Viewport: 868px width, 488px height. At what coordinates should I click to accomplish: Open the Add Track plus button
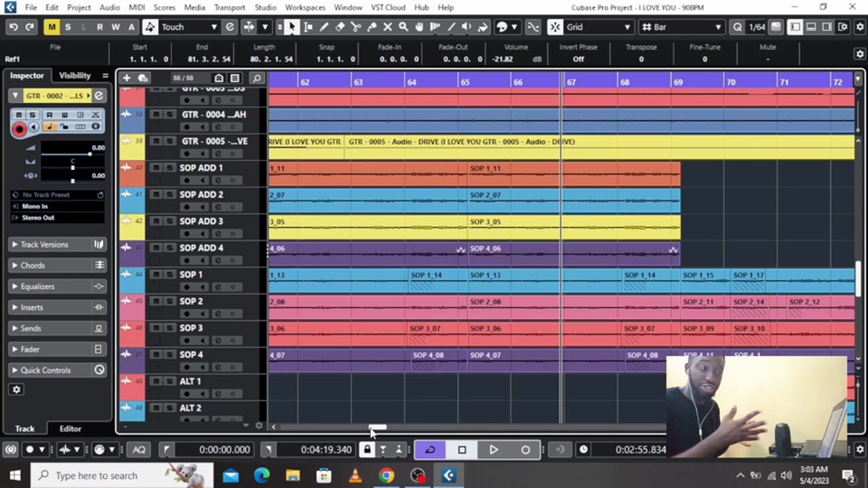coord(126,78)
